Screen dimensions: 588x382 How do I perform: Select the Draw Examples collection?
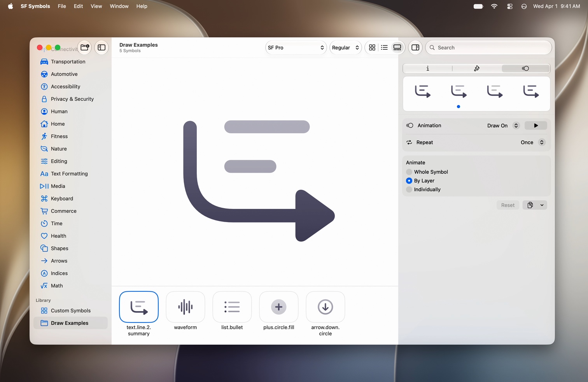70,323
